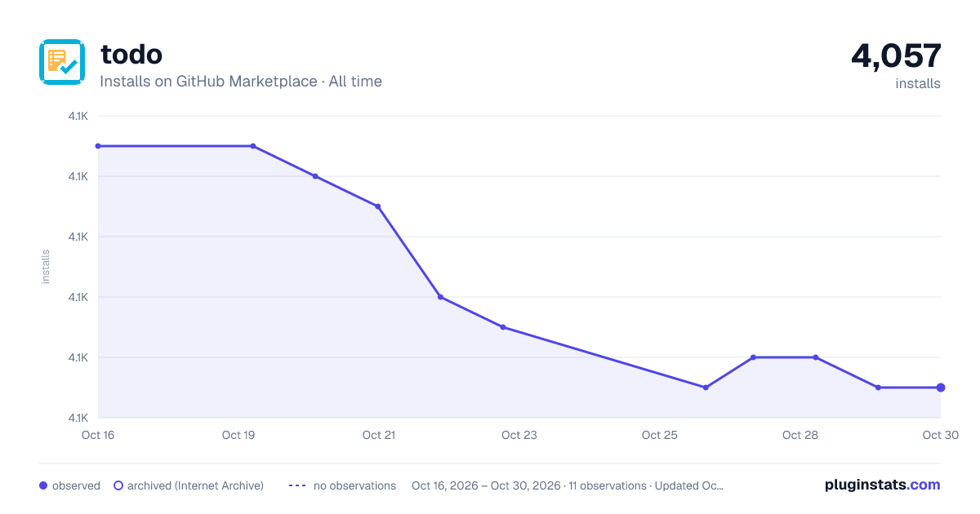Viewport: 980px width, 514px height.
Task: Click the 4,057 installs total
Action: tap(896, 56)
